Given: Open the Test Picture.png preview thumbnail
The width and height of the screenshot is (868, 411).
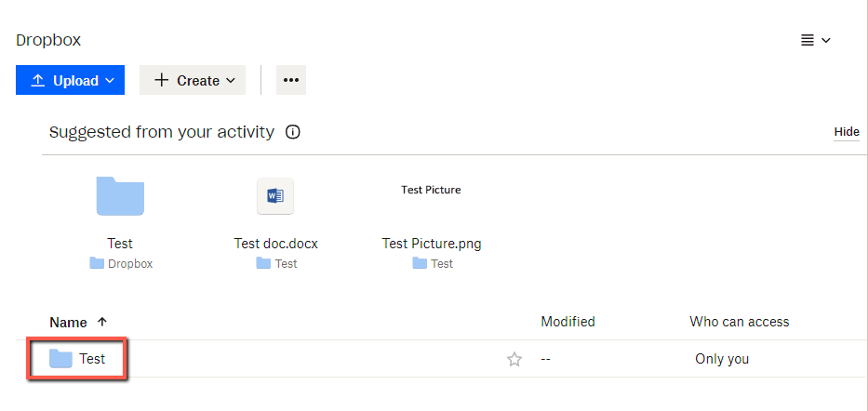Looking at the screenshot, I should (x=432, y=191).
